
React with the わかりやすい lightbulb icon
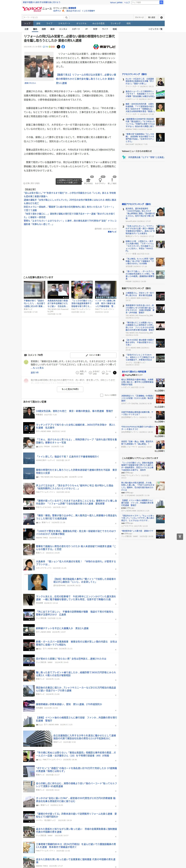pos(100,180)
